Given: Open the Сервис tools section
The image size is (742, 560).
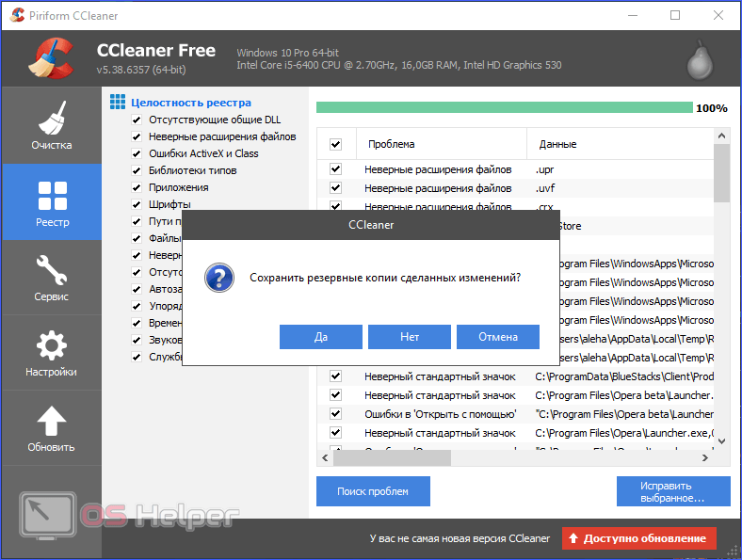Looking at the screenshot, I should (x=52, y=278).
